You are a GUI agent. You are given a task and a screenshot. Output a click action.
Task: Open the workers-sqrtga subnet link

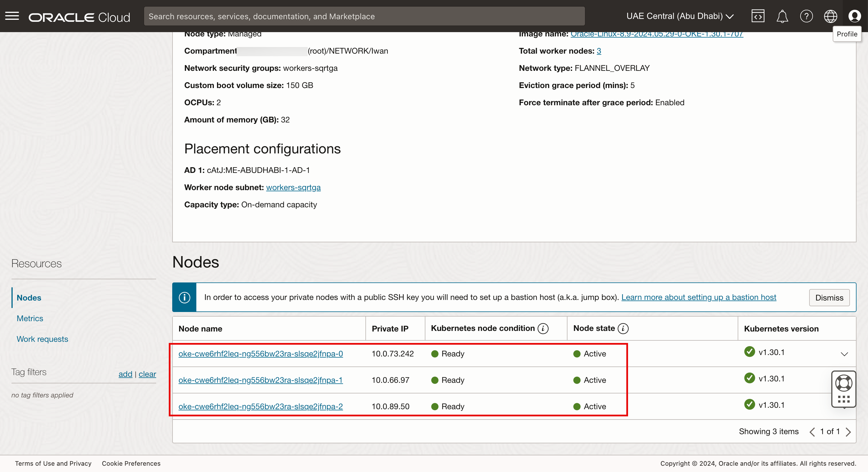coord(293,187)
